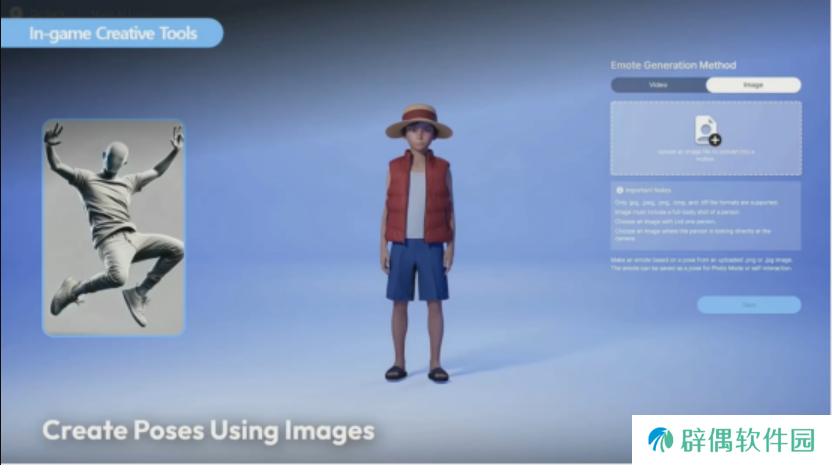This screenshot has height=465, width=832.
Task: Click the note listing supported file formats
Action: click(x=696, y=203)
